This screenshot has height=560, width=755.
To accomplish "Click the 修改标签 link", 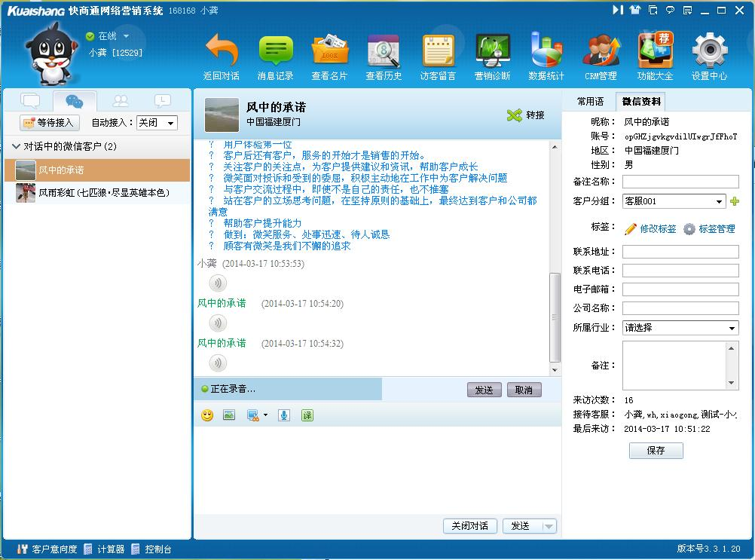I will pyautogui.click(x=650, y=228).
